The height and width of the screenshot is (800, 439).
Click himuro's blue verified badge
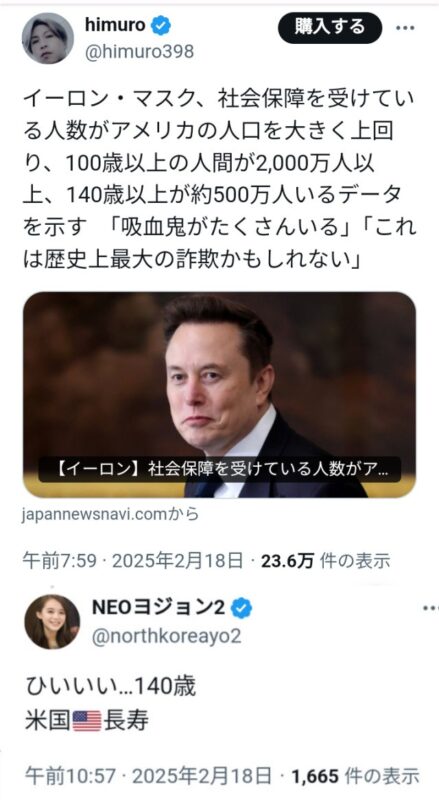tap(161, 26)
